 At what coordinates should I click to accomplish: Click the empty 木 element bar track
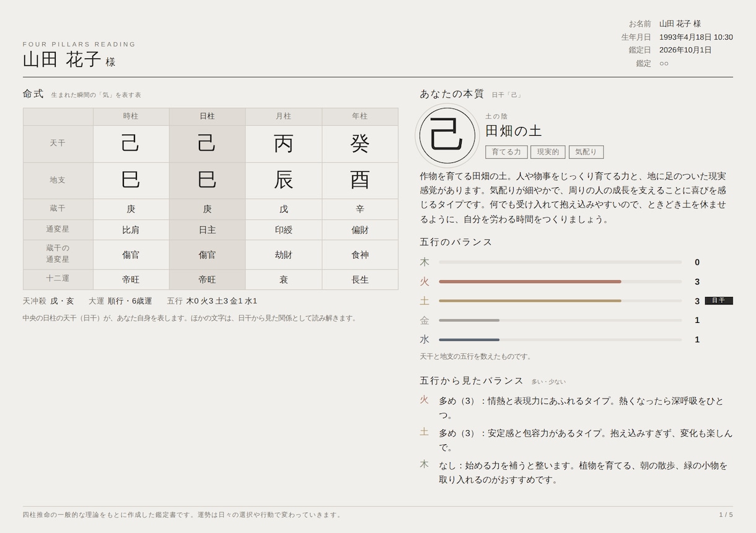point(560,262)
